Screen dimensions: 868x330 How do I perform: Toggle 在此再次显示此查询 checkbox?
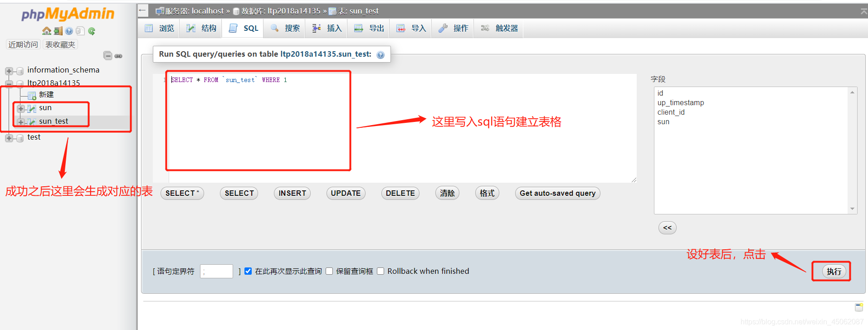248,271
